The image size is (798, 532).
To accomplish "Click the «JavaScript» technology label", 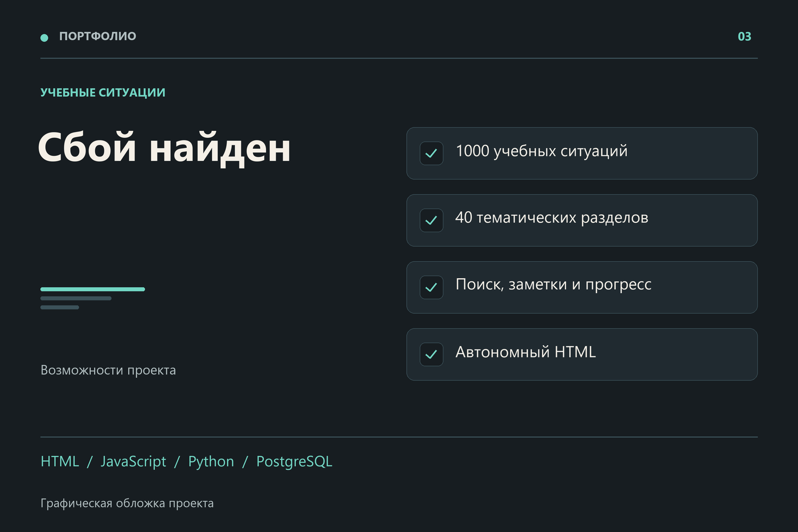I will pyautogui.click(x=134, y=461).
